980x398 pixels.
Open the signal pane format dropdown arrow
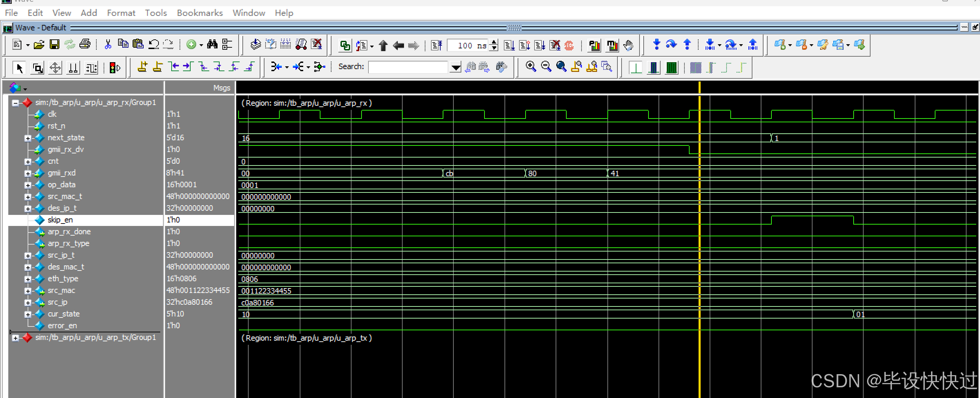coord(25,89)
